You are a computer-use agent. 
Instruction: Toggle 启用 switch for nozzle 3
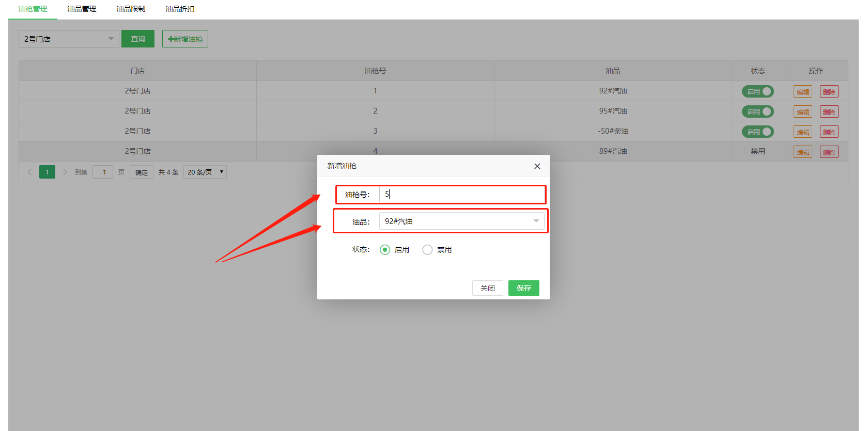(x=757, y=132)
